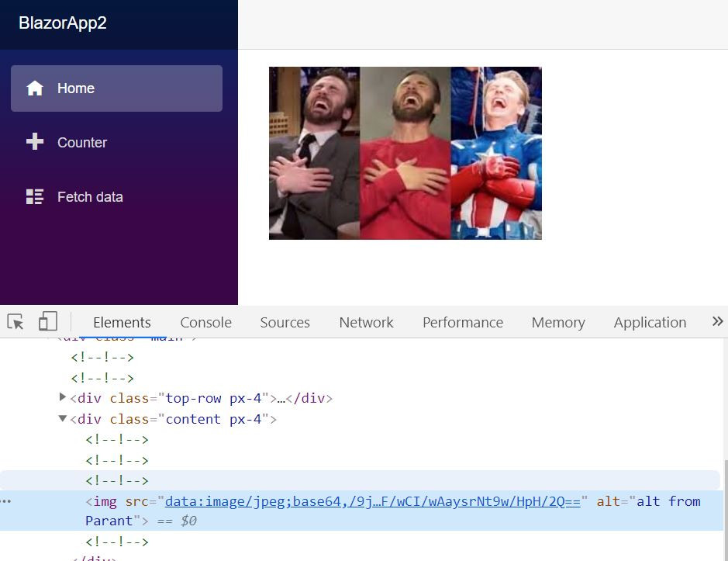Click the Fetch data list icon
This screenshot has height=561, width=728.
[35, 196]
